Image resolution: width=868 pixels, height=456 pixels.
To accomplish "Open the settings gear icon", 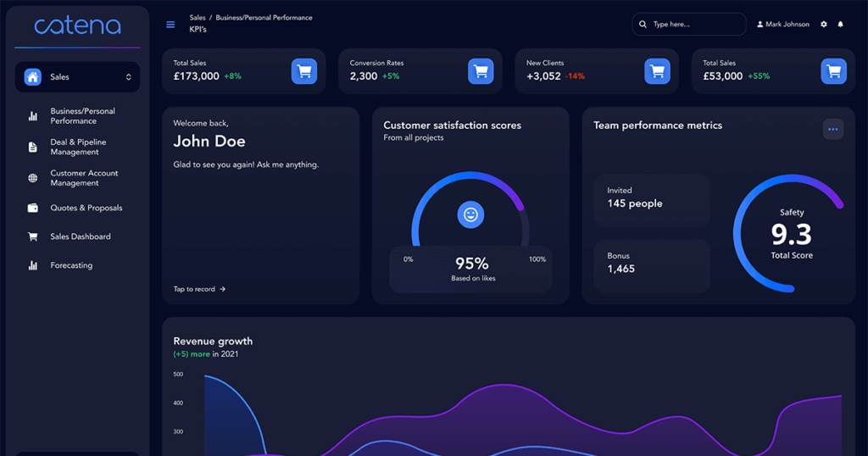I will click(824, 25).
